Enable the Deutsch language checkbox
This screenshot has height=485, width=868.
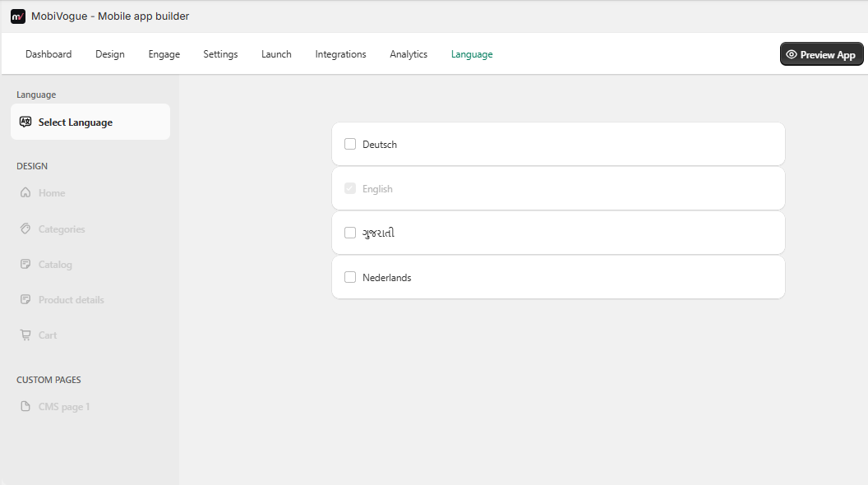click(x=350, y=144)
